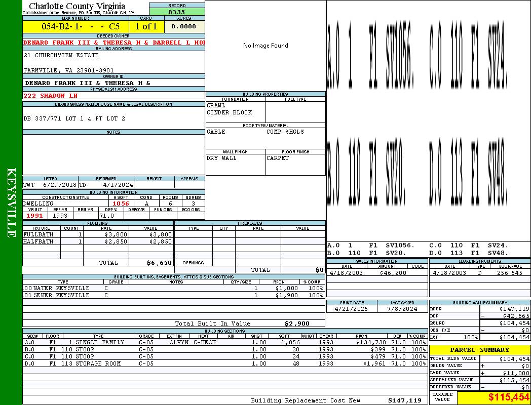Click the PARCEL SUMMARY header

(x=480, y=350)
